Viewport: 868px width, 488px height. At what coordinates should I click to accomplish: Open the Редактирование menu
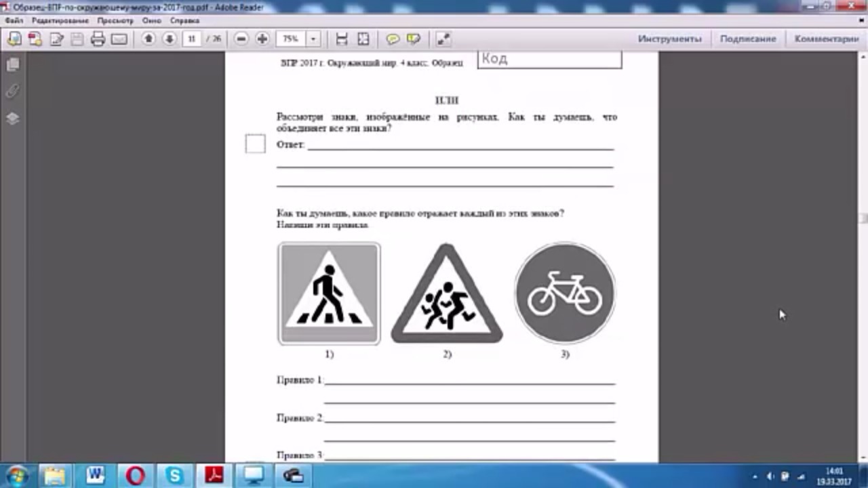[x=60, y=21]
